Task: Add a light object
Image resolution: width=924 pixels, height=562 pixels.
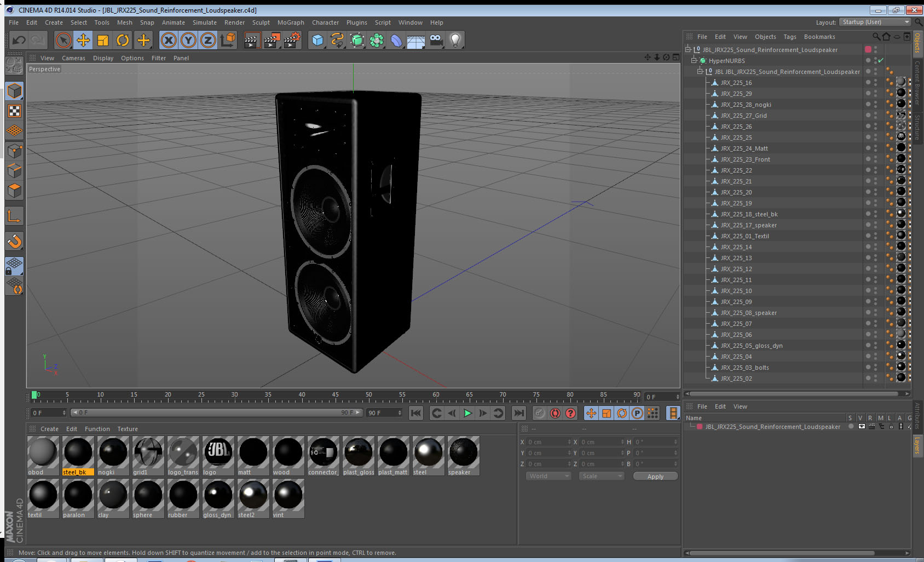Action: click(455, 40)
